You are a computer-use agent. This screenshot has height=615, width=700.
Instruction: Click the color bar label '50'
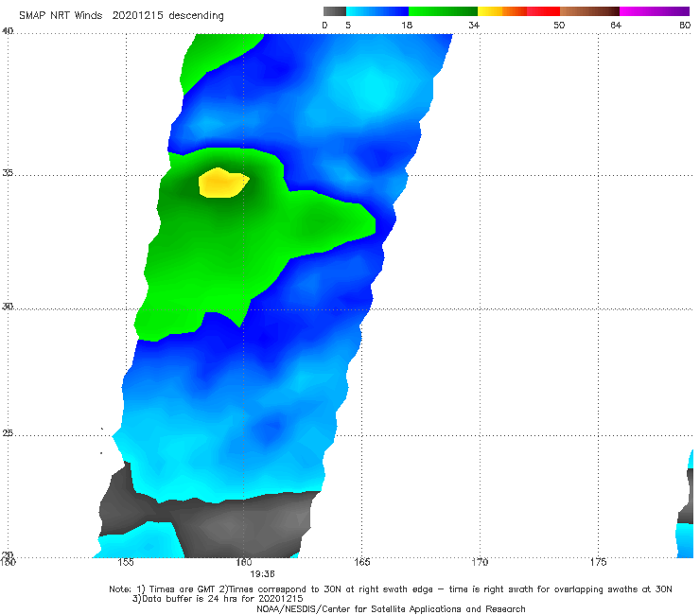[x=559, y=25]
